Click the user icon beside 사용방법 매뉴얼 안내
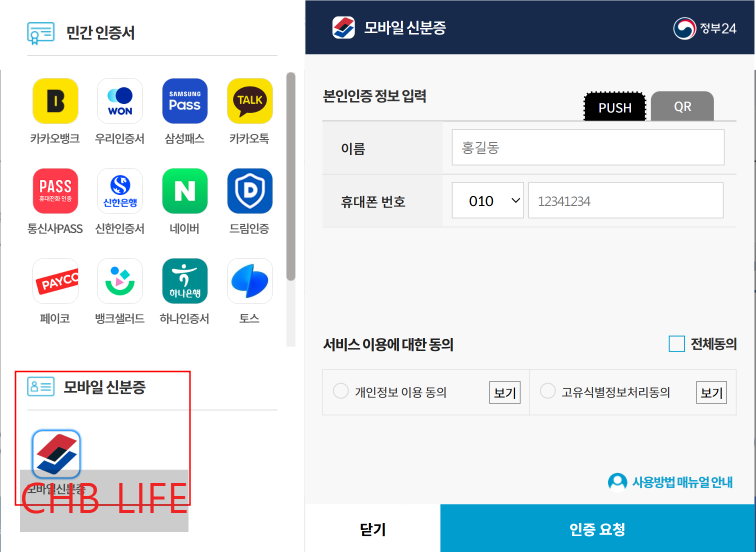Image resolution: width=756 pixels, height=552 pixels. [617, 482]
